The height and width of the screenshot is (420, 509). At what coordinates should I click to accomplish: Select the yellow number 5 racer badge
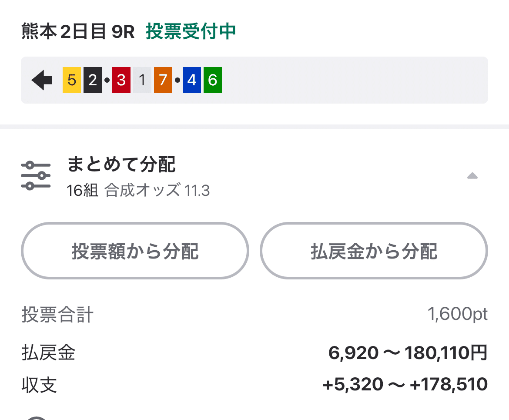(x=71, y=80)
